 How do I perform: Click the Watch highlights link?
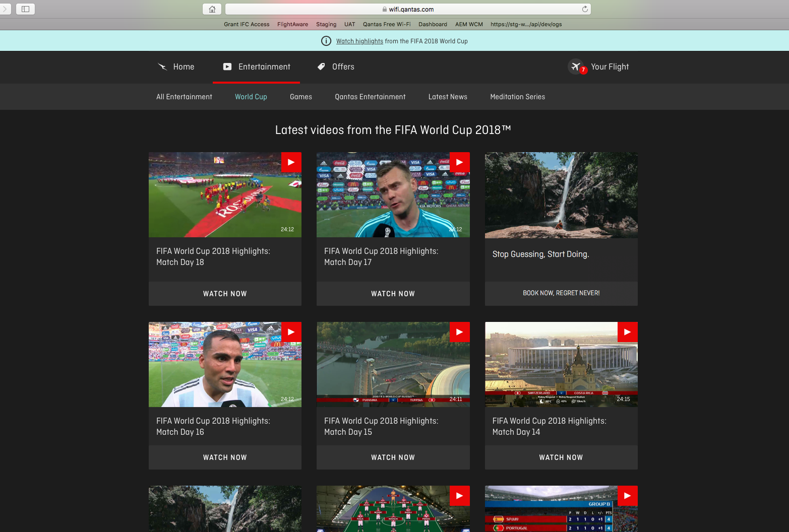359,41
